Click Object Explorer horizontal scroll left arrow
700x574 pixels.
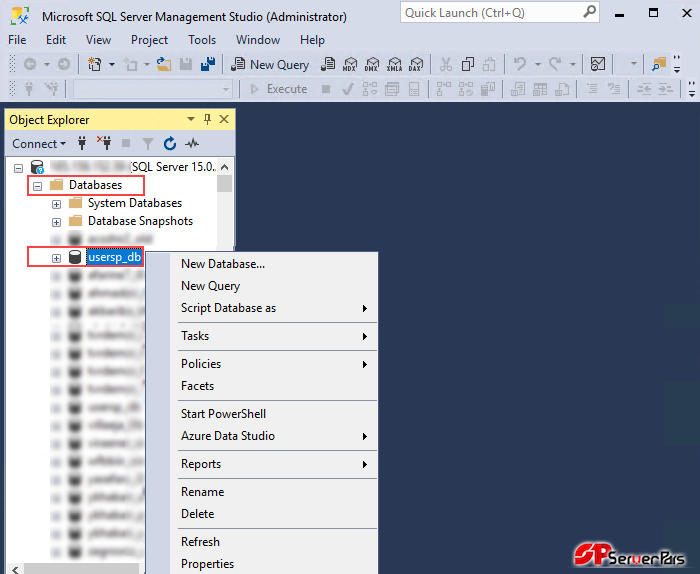pos(15,570)
